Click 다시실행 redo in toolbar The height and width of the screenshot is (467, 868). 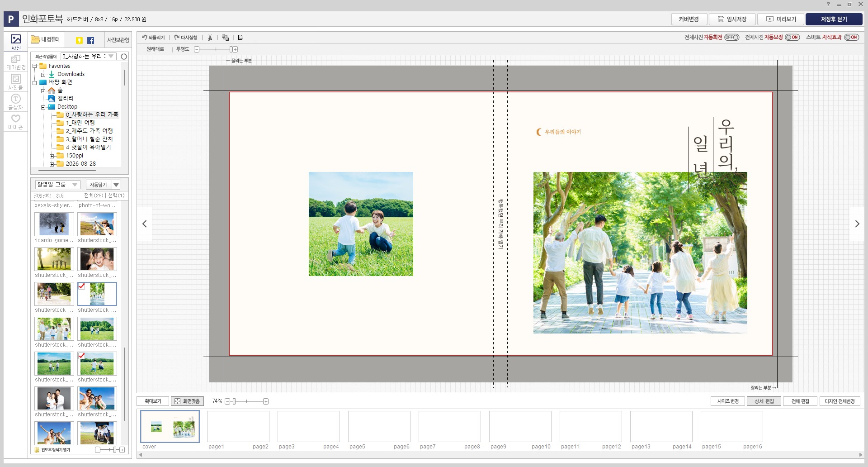(186, 38)
